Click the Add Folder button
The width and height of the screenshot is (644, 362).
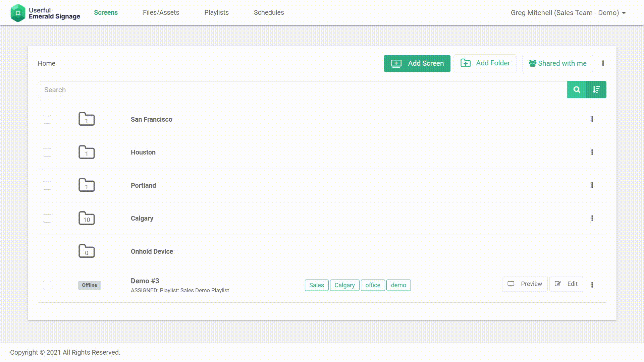pos(485,63)
